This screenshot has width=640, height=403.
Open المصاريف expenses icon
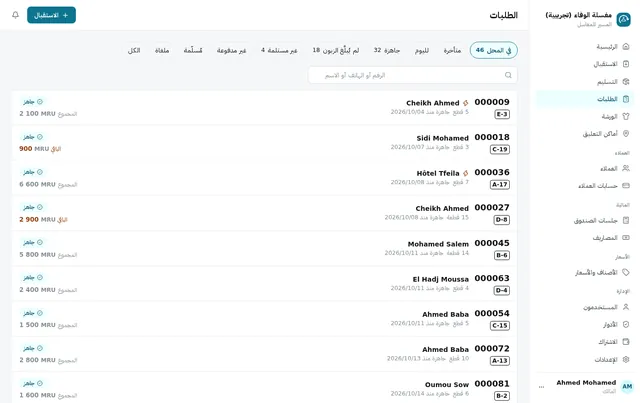pos(626,238)
